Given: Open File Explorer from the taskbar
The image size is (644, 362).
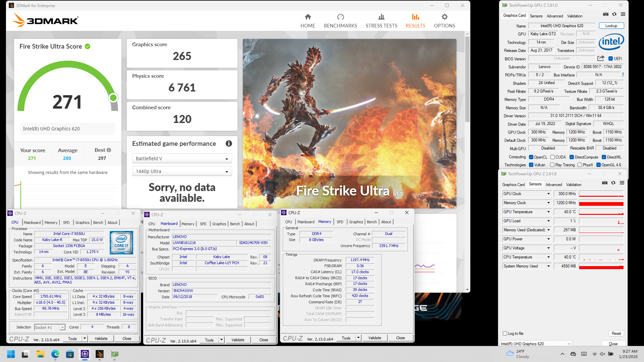Looking at the screenshot, I should pyautogui.click(x=40, y=354).
